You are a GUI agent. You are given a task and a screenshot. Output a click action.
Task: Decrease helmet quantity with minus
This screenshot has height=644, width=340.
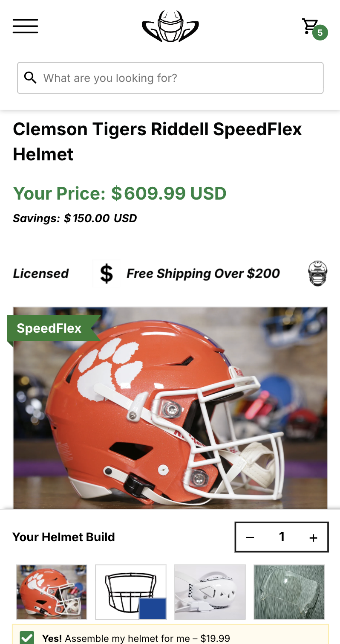point(250,537)
